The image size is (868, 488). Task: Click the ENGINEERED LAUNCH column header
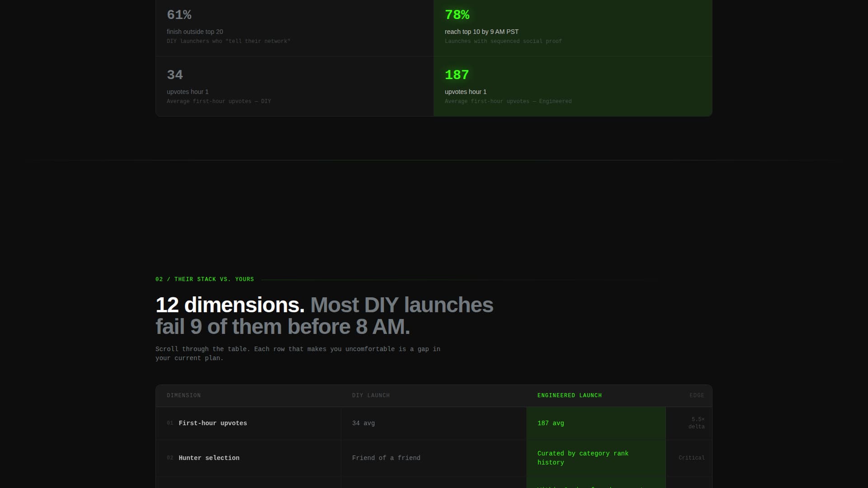pyautogui.click(x=570, y=395)
